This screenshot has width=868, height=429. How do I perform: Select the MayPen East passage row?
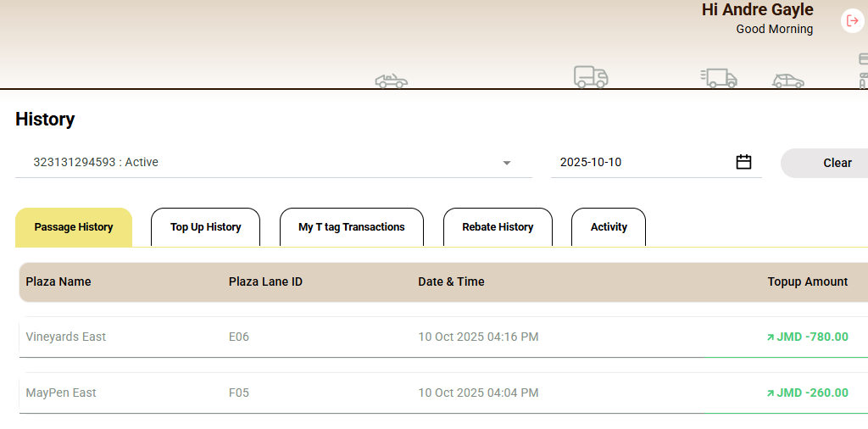(443, 393)
